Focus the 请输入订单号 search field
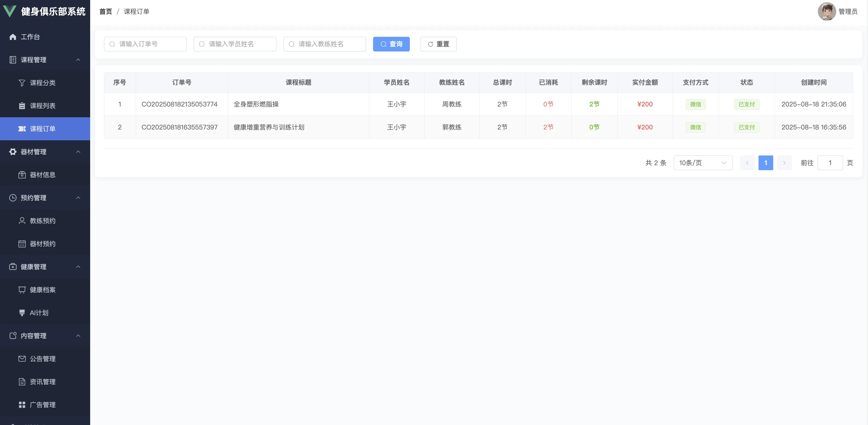 [x=148, y=44]
